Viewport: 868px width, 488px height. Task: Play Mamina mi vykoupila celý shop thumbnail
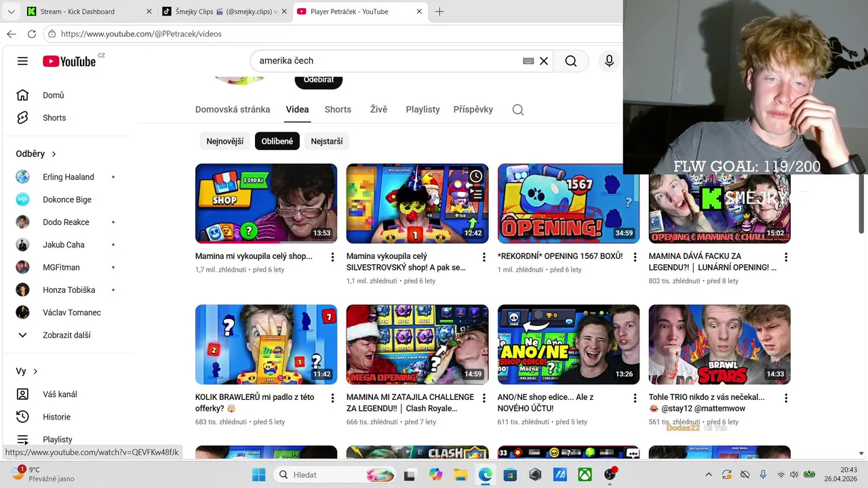point(266,203)
